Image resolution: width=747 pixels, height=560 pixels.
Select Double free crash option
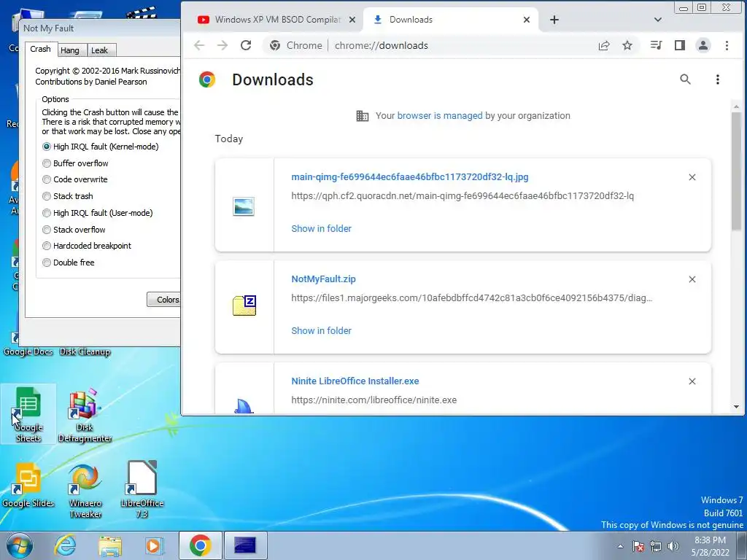pos(68,262)
